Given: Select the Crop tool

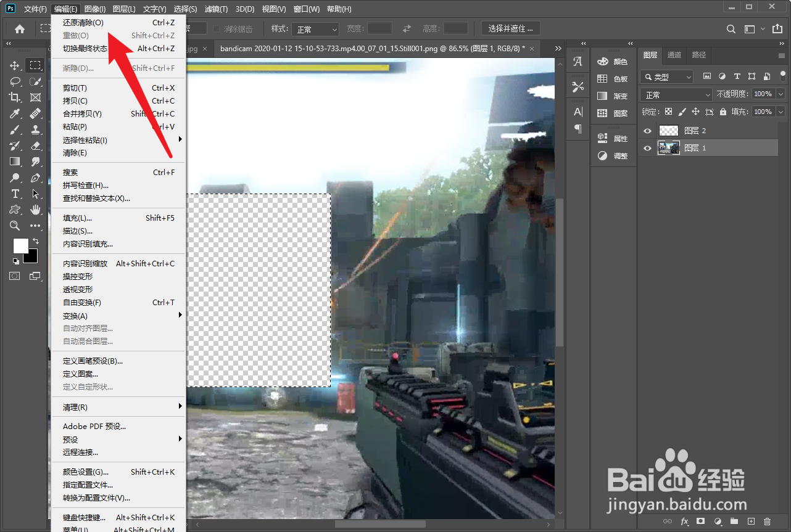Looking at the screenshot, I should (15, 97).
